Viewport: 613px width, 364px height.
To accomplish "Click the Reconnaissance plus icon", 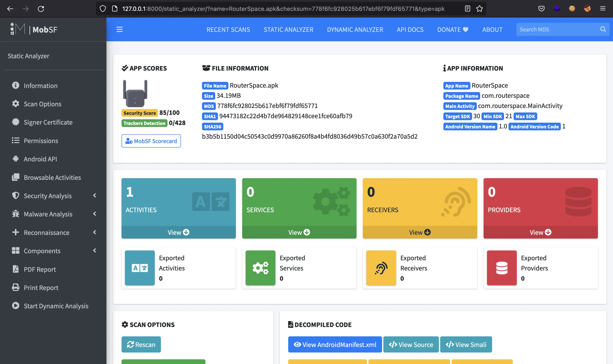I will click(x=16, y=232).
